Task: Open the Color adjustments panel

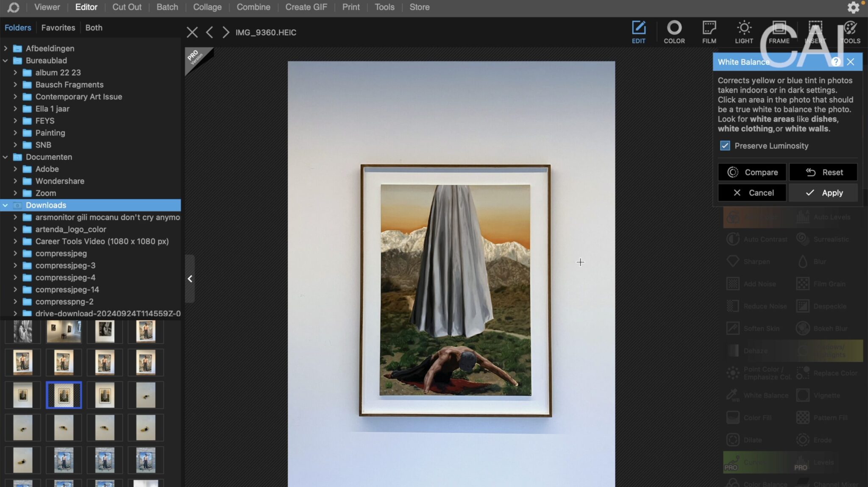Action: (674, 32)
